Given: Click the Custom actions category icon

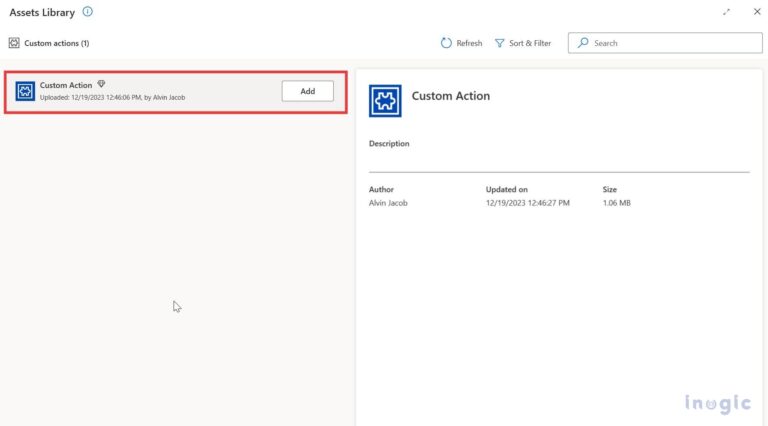Looking at the screenshot, I should (14, 43).
